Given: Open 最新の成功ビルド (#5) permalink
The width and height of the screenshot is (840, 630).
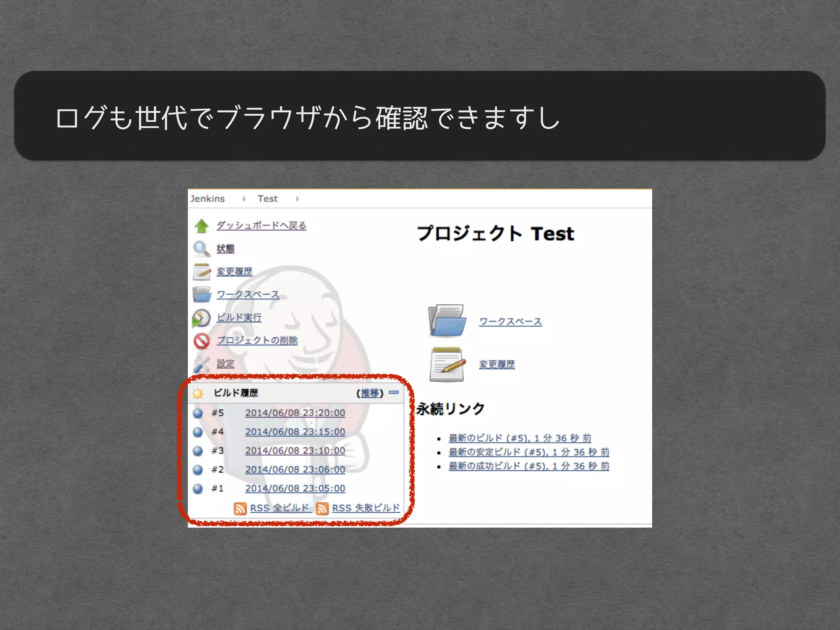Looking at the screenshot, I should click(x=529, y=466).
